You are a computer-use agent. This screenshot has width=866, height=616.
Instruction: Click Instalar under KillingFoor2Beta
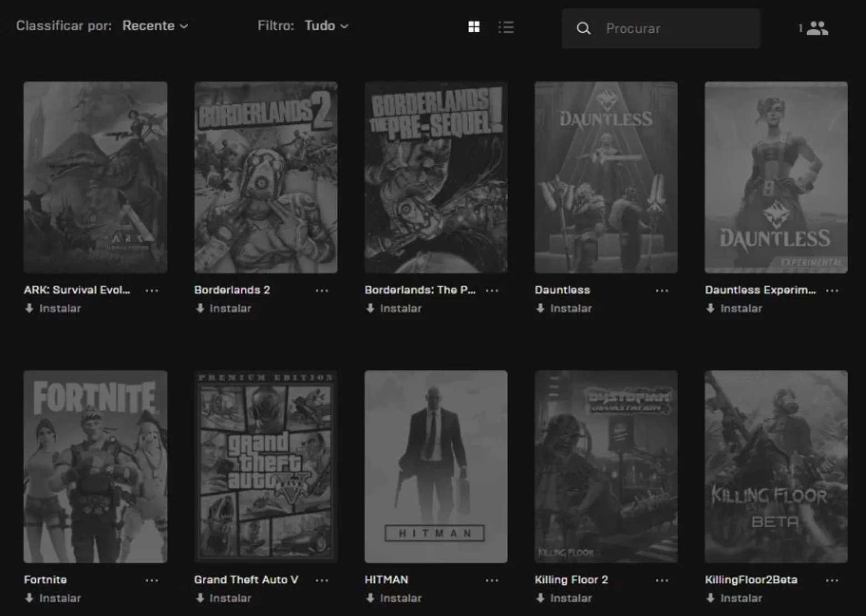tap(734, 598)
